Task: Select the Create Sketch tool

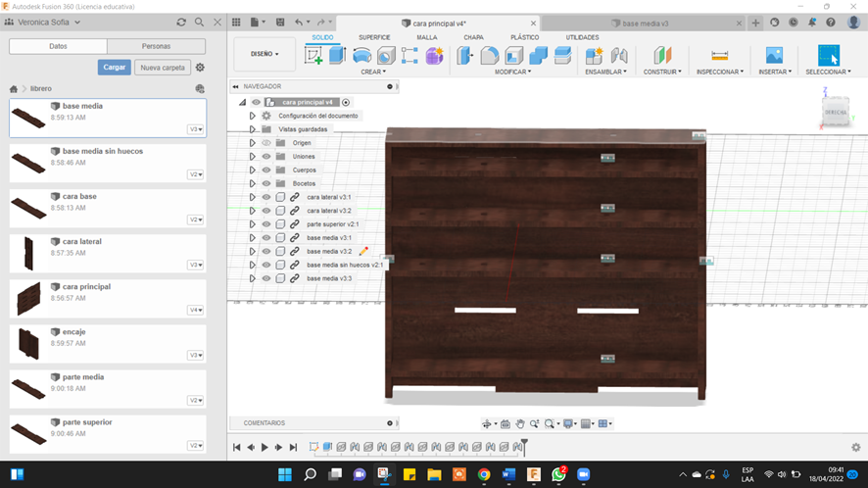Action: [x=313, y=56]
